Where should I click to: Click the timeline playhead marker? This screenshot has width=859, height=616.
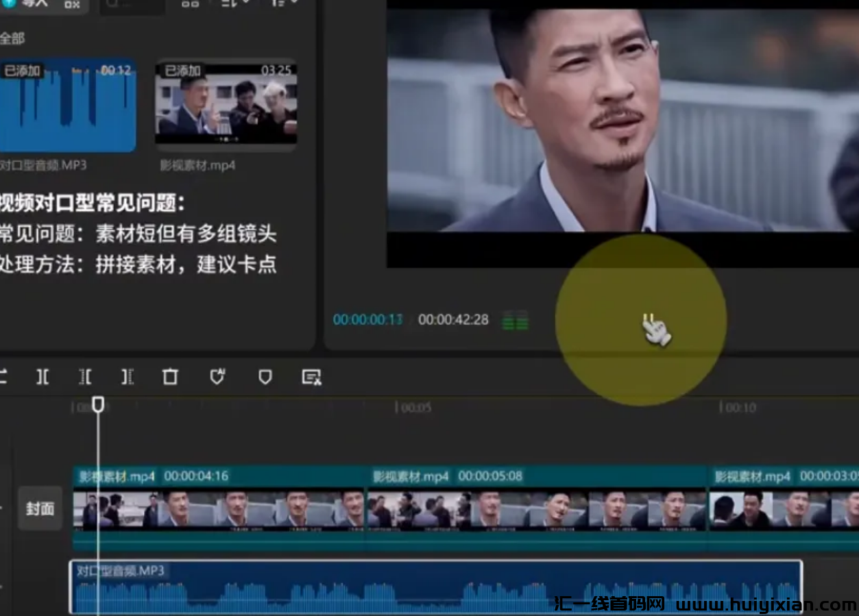(x=98, y=405)
